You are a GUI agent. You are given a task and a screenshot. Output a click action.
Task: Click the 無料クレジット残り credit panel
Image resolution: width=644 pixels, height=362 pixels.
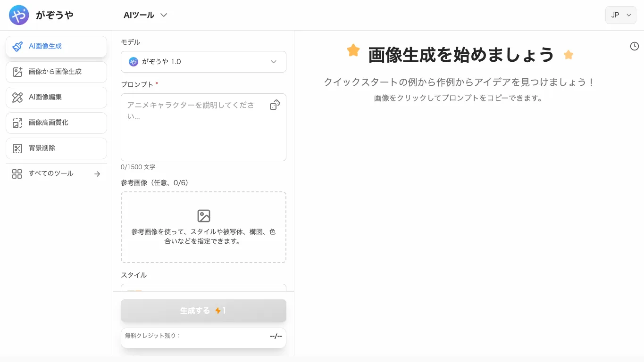(203, 338)
